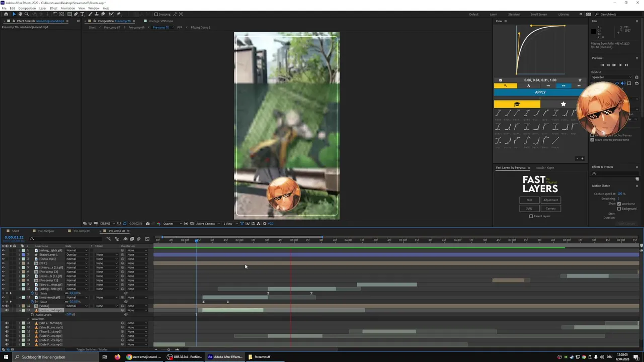644x362 pixels.
Task: Open the Active Camera dropdown
Action: (x=207, y=223)
